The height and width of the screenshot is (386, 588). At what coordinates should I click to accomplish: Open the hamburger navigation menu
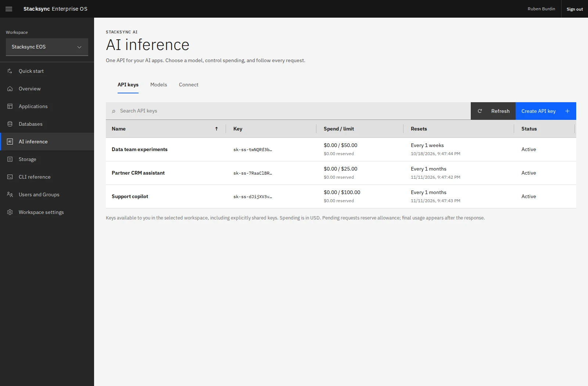click(9, 9)
